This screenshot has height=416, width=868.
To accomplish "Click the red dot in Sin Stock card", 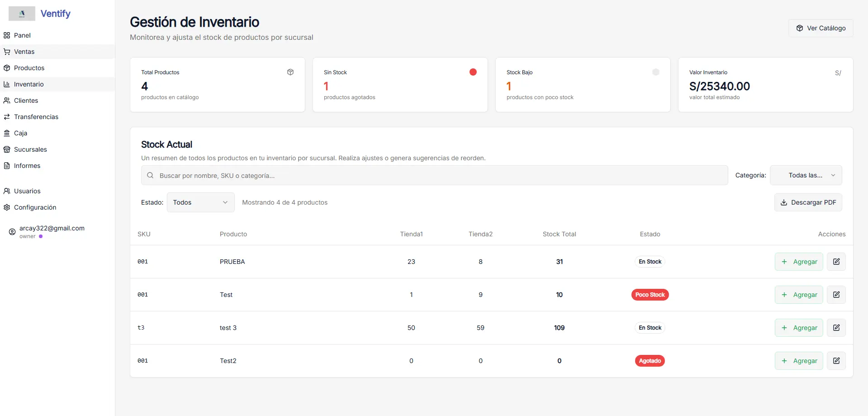I will pyautogui.click(x=473, y=72).
